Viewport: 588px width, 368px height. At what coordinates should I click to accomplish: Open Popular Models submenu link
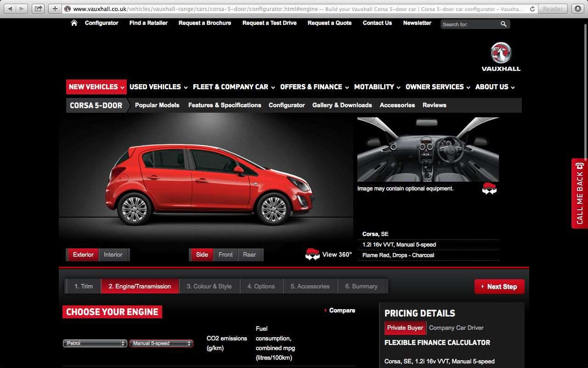point(157,105)
